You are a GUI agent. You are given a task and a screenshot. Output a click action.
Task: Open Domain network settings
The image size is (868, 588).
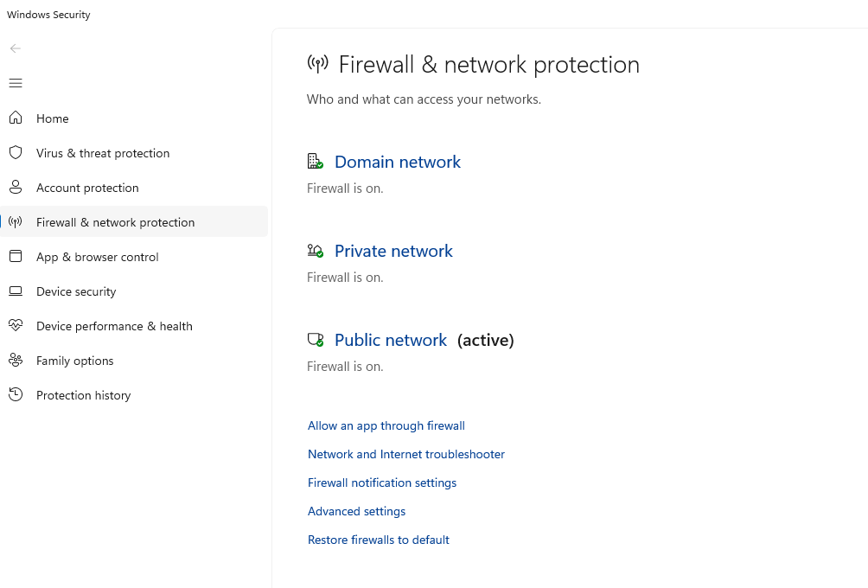tap(397, 162)
